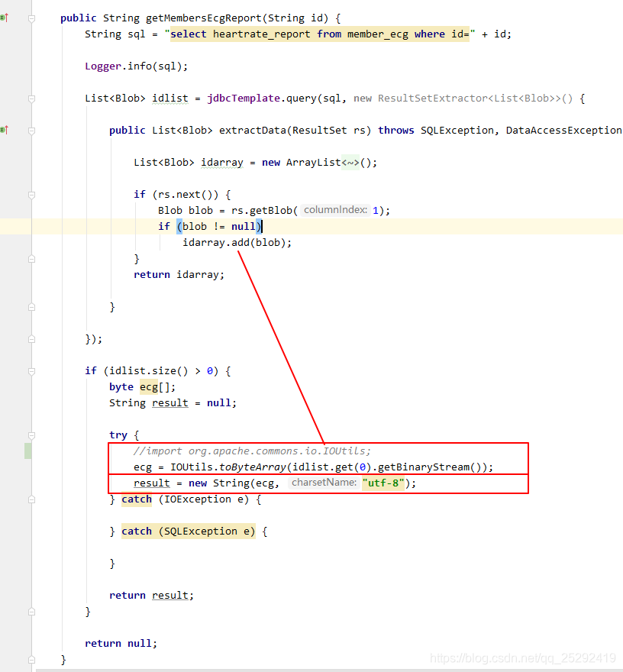Click the columnIndex: inlay hint
Screen dimensions: 623x672
335,210
